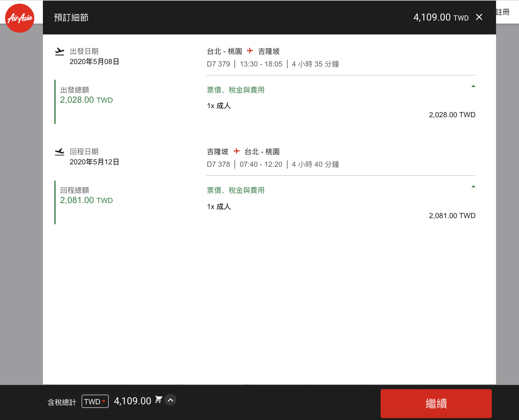The width and height of the screenshot is (519, 420).
Task: Open the TWD currency dropdown
Action: tap(95, 401)
